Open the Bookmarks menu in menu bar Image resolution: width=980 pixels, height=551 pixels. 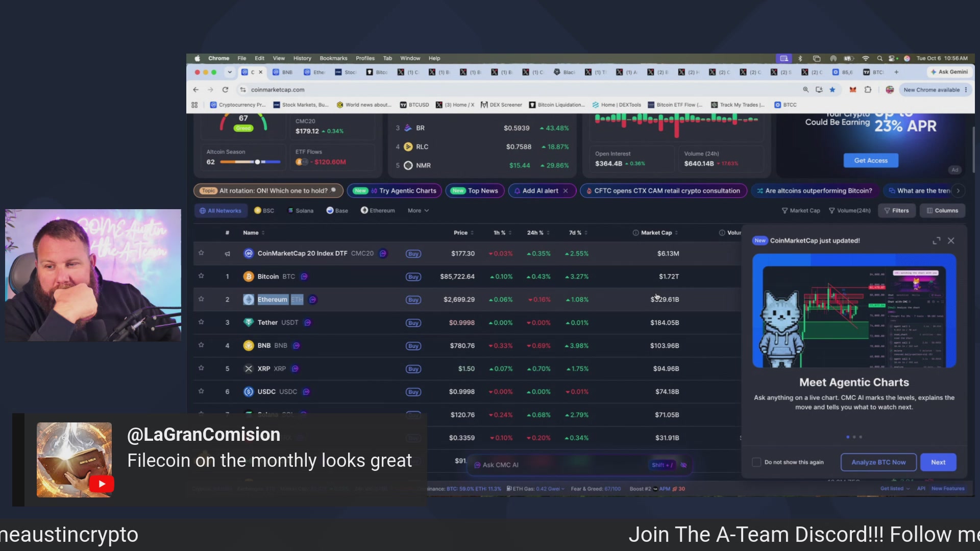pos(333,58)
